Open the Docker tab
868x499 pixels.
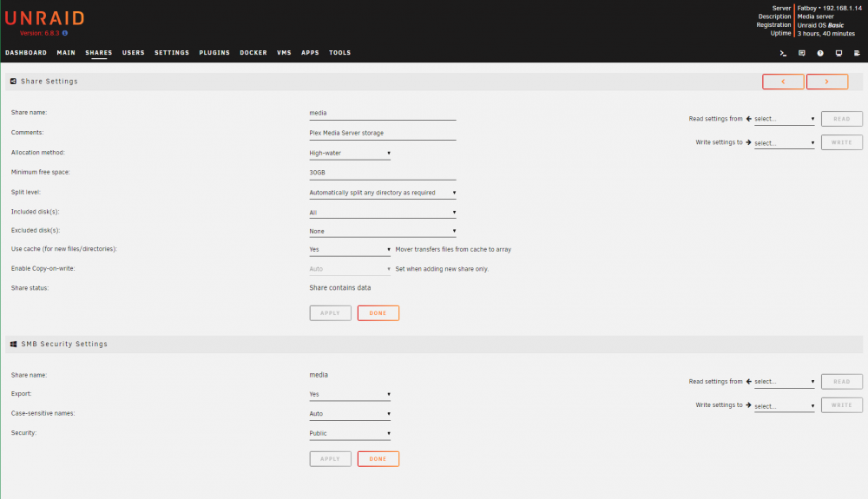[x=253, y=53]
